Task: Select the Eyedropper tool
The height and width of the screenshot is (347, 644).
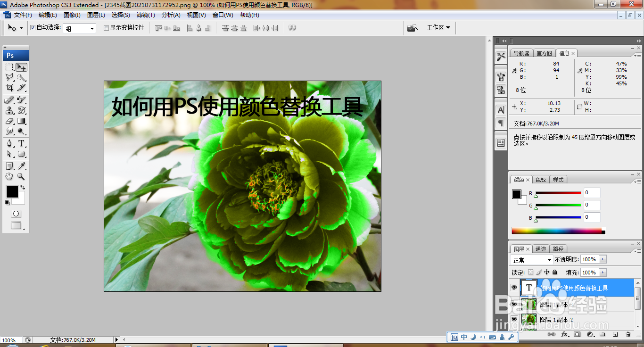Action: pyautogui.click(x=22, y=165)
